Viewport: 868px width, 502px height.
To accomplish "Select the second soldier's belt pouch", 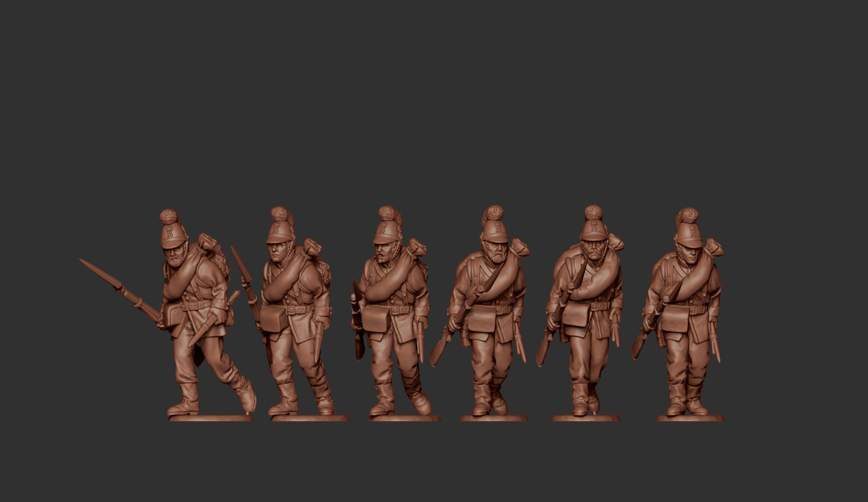I will [x=273, y=318].
